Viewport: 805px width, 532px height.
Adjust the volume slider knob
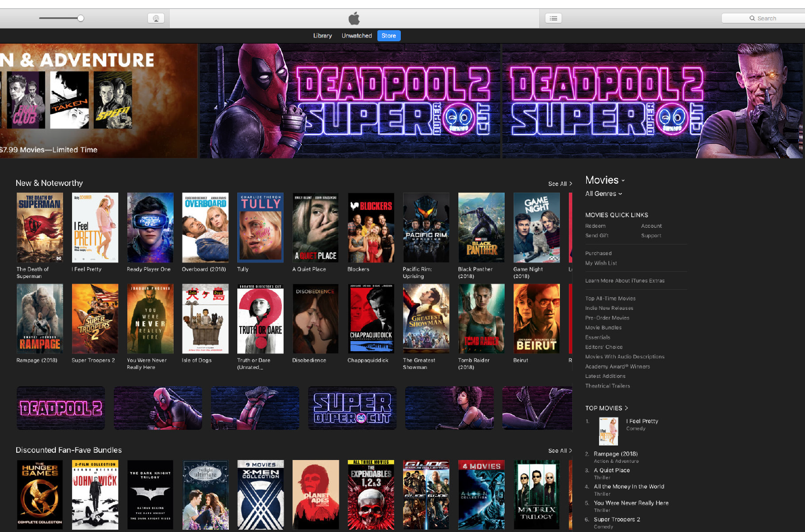(80, 18)
